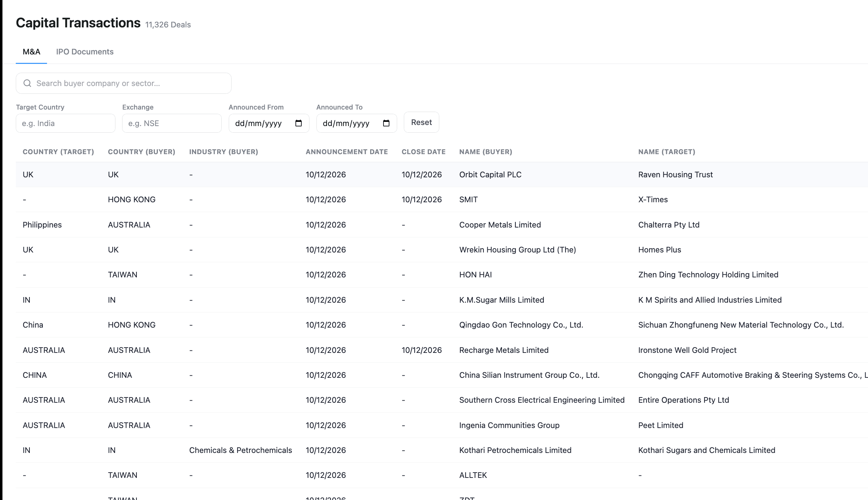Click Kothari Petrochemicals Limited buyer cell

click(x=515, y=450)
